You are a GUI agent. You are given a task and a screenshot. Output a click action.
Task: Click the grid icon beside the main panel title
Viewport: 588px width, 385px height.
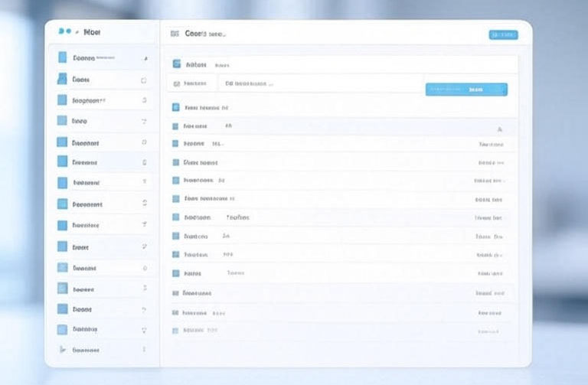click(x=175, y=34)
